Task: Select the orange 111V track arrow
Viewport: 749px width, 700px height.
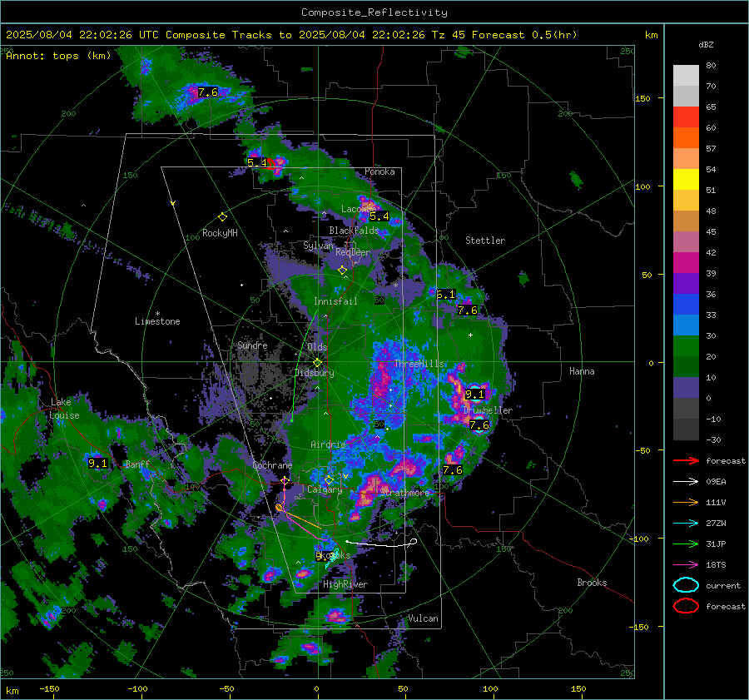Action: [686, 502]
